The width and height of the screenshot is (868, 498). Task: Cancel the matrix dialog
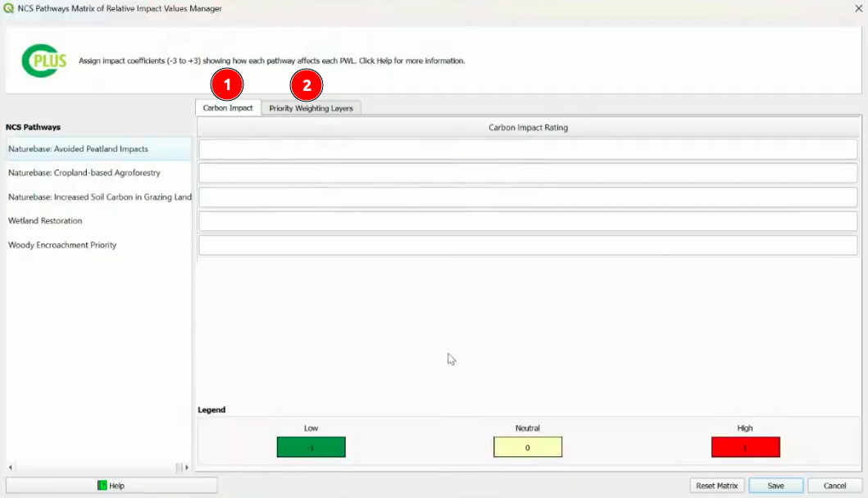pyautogui.click(x=834, y=486)
